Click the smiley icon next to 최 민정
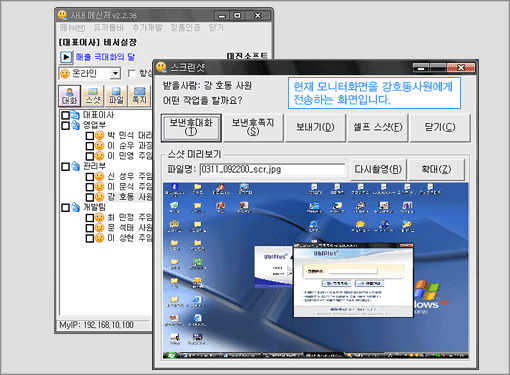 tap(99, 218)
